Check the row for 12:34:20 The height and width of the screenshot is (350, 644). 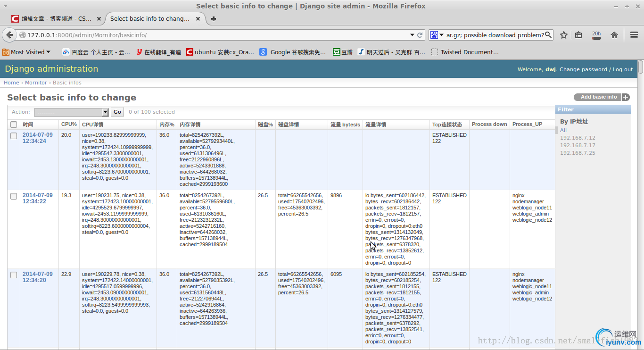point(14,275)
